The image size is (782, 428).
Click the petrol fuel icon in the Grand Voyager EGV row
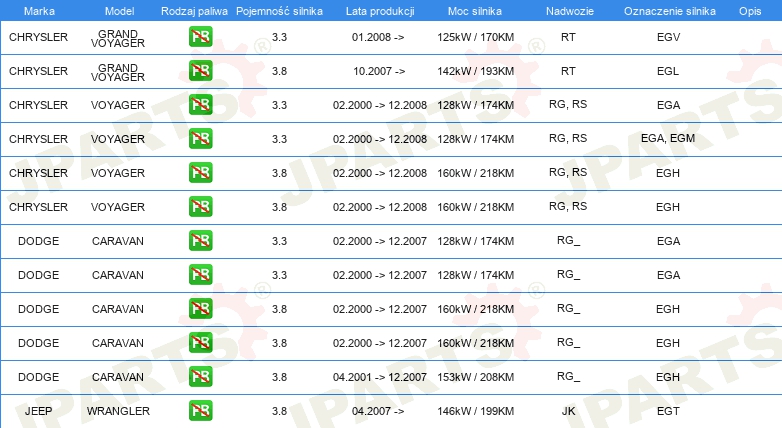coord(200,37)
